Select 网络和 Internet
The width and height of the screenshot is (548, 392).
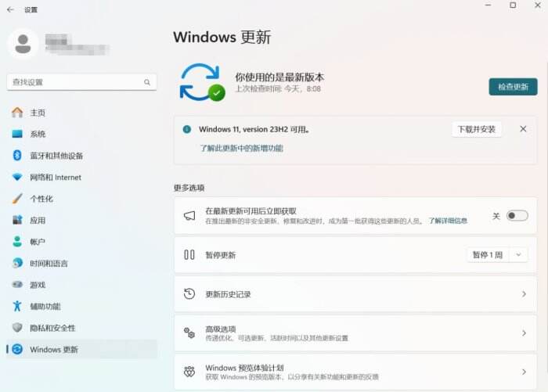click(82, 177)
